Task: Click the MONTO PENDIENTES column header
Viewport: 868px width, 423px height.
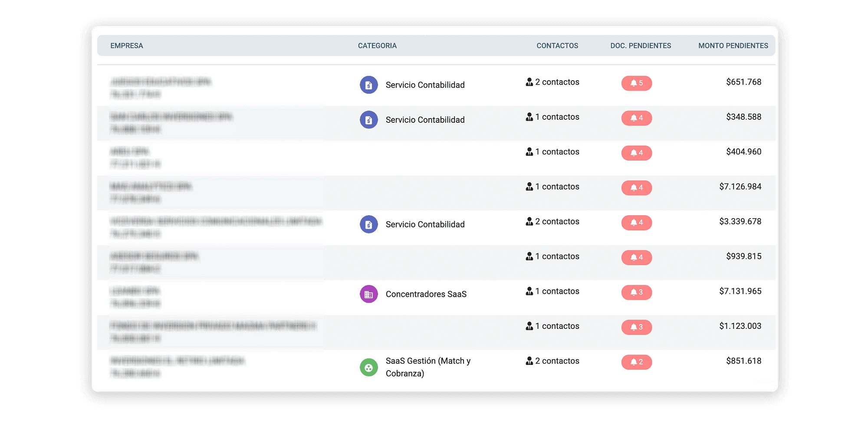Action: [x=733, y=46]
